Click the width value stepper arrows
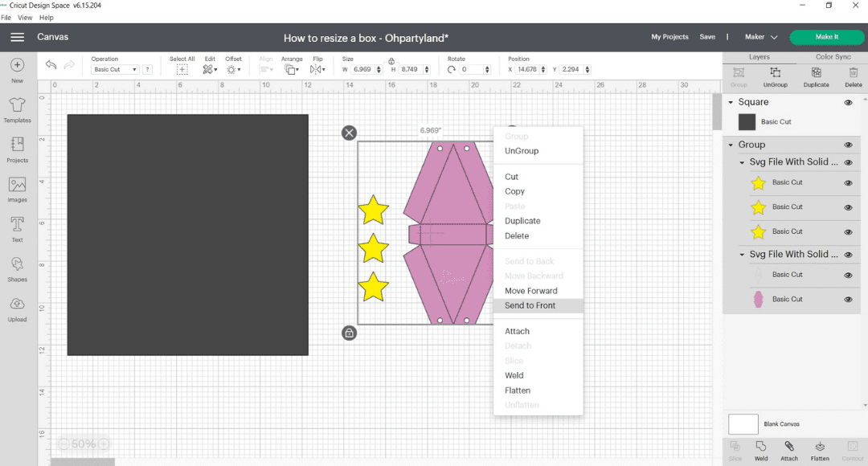The image size is (868, 466). (x=379, y=69)
